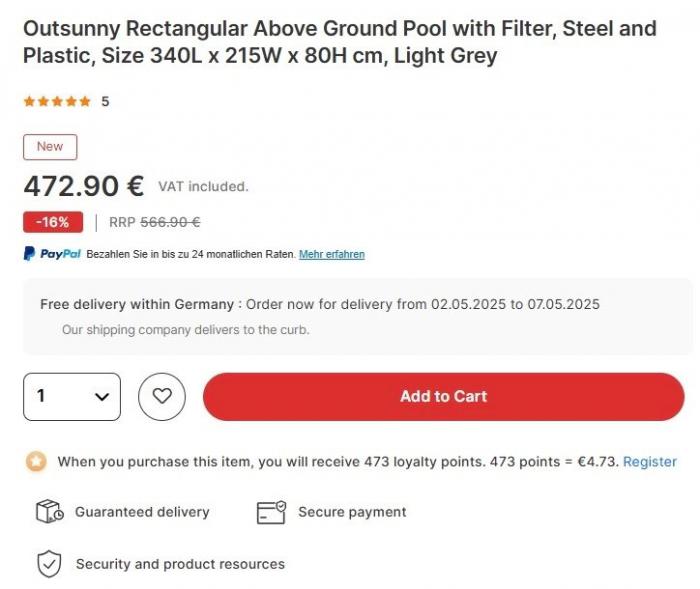Click the 'New' product badge

click(x=50, y=147)
